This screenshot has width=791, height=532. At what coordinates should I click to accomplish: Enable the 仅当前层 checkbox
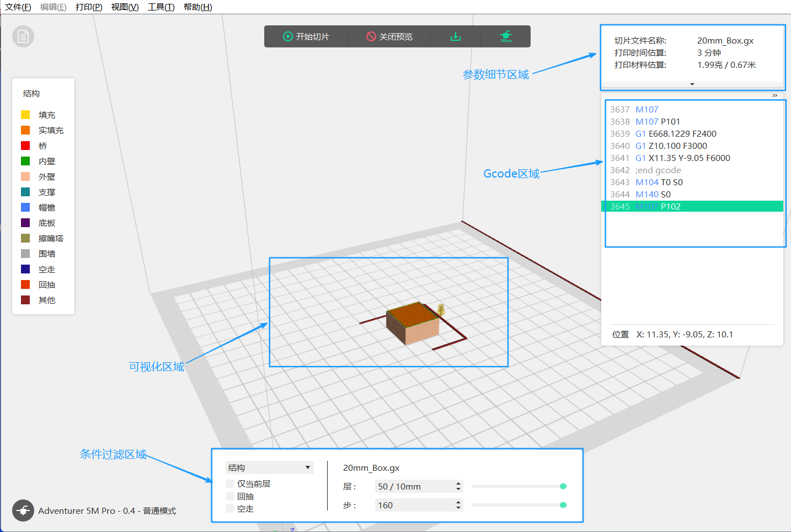230,483
